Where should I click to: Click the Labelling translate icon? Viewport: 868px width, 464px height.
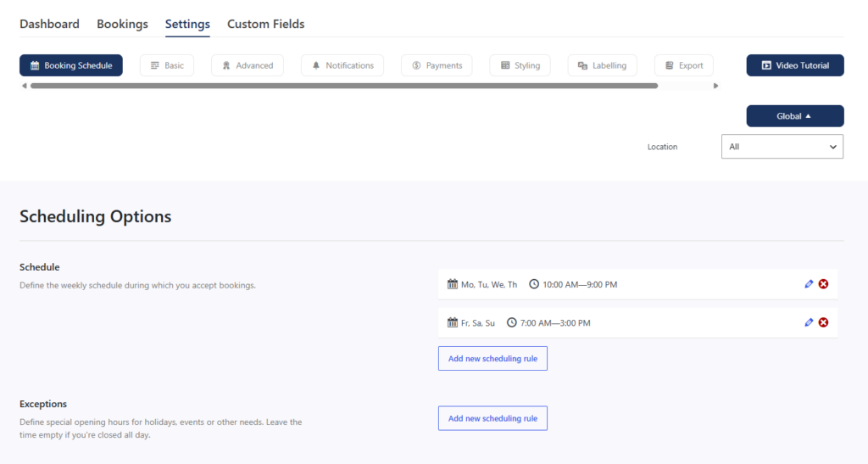[x=582, y=65]
